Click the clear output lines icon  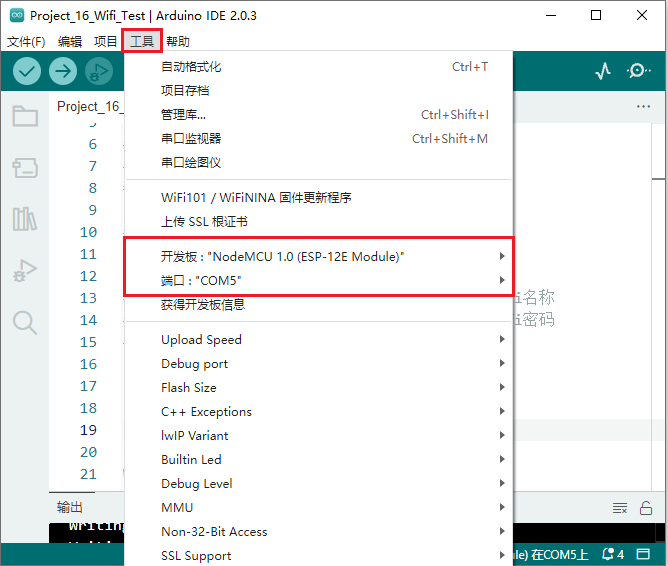(x=620, y=508)
